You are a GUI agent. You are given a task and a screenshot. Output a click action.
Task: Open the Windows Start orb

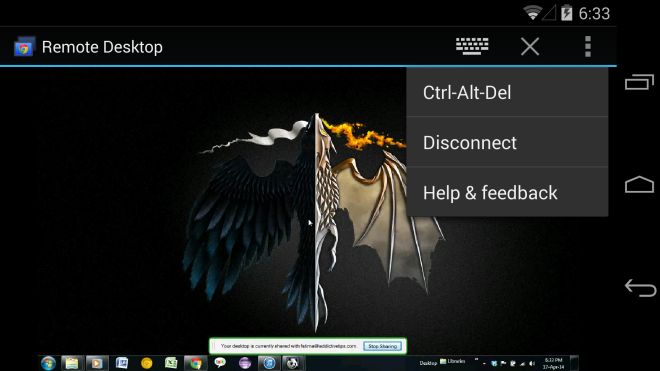(x=48, y=363)
